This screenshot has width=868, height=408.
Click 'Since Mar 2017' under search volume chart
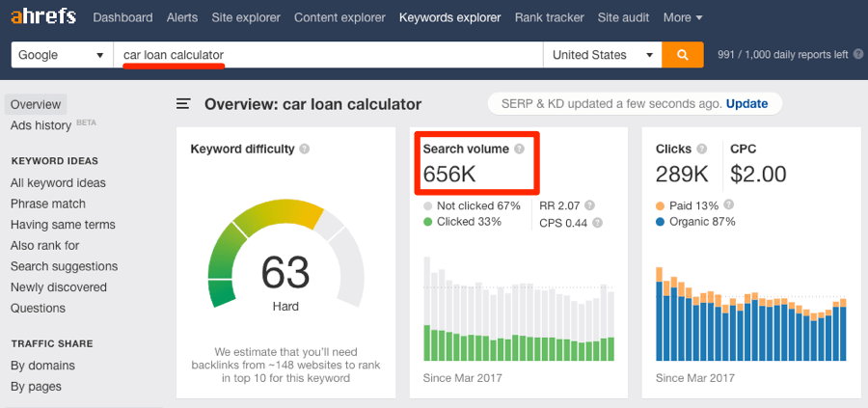tap(463, 378)
